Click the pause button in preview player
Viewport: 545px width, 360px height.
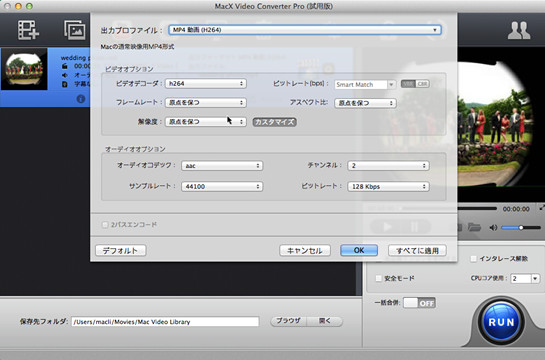pos(415,227)
